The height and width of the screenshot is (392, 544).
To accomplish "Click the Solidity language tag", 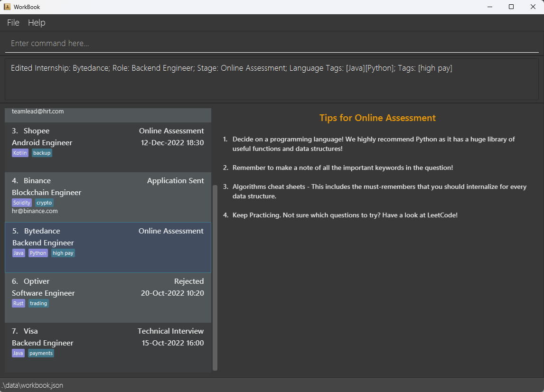I will tap(22, 203).
